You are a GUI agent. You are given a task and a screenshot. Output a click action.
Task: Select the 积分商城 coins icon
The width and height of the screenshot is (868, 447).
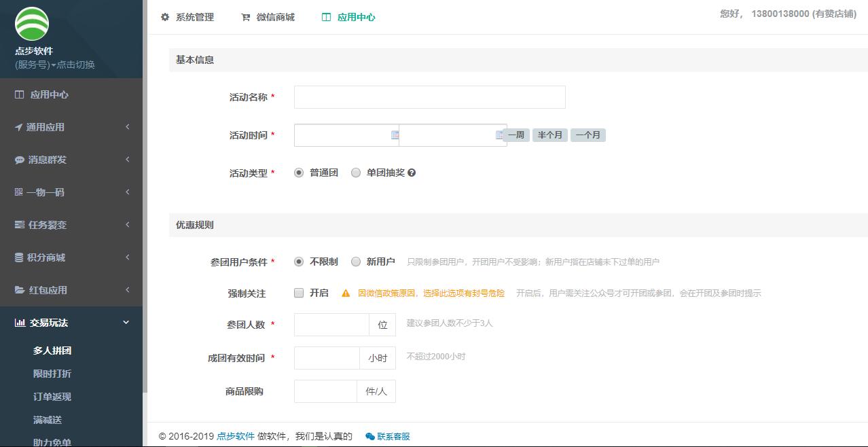[x=17, y=257]
